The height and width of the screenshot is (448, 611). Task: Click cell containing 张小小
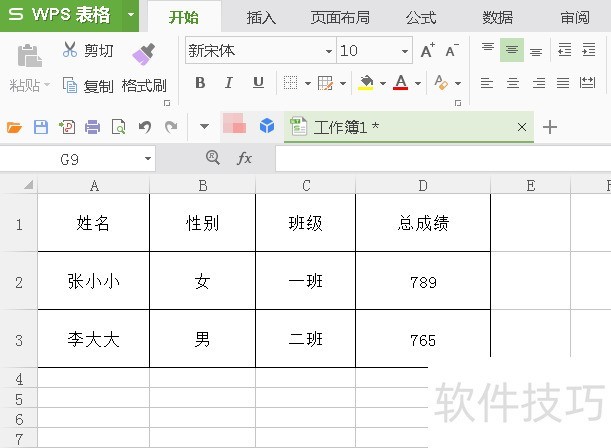(x=94, y=281)
